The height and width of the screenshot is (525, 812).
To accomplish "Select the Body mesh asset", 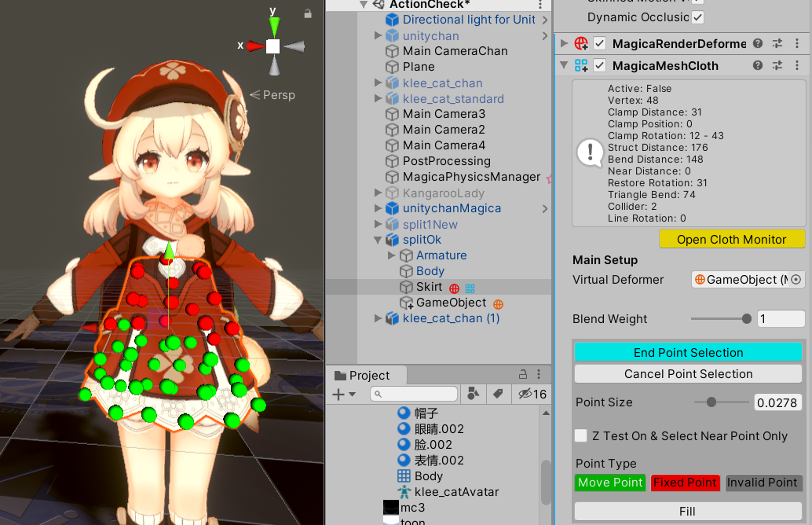I will click(x=428, y=476).
